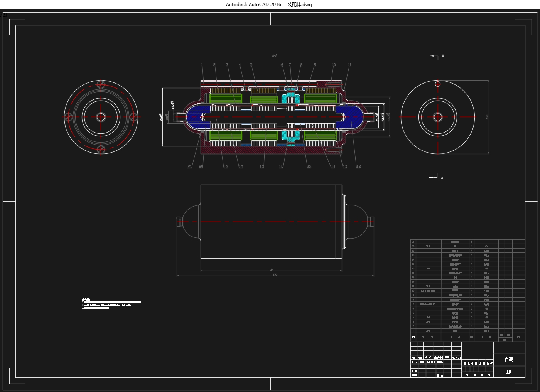Select part callout number 4
The image size is (540, 392).
click(x=240, y=65)
